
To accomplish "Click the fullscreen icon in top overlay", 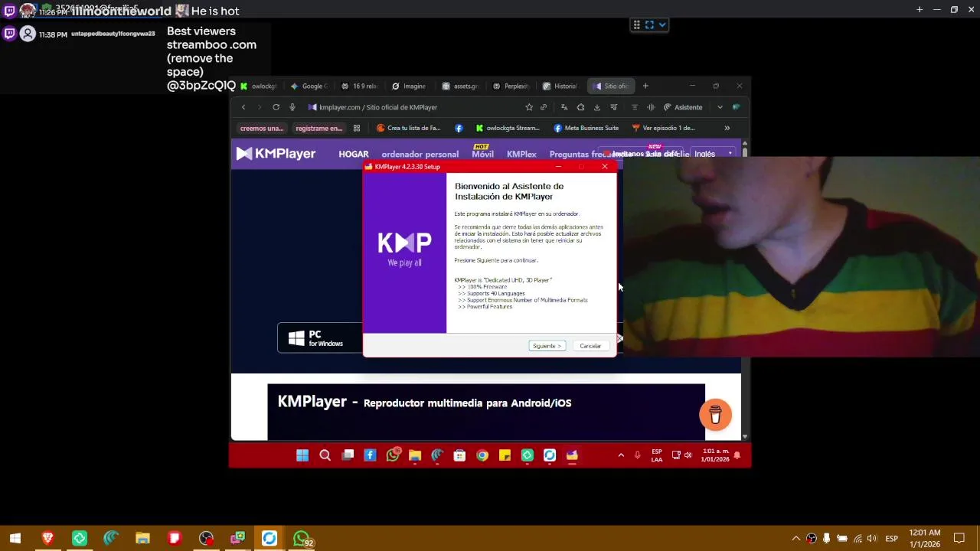I will click(649, 24).
